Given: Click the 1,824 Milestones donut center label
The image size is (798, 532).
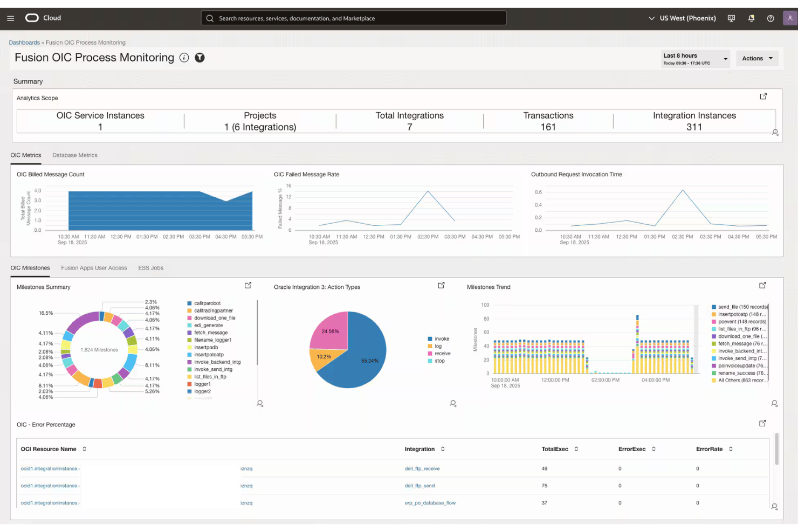Looking at the screenshot, I should coord(99,350).
